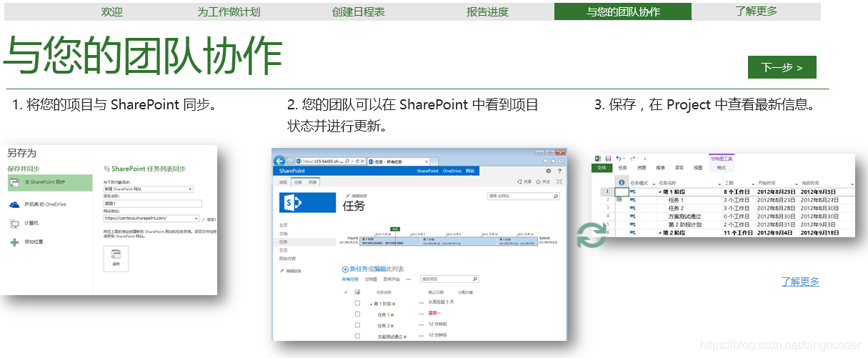Check the box for 方案测试通过 row
The height and width of the screenshot is (358, 868).
358,336
